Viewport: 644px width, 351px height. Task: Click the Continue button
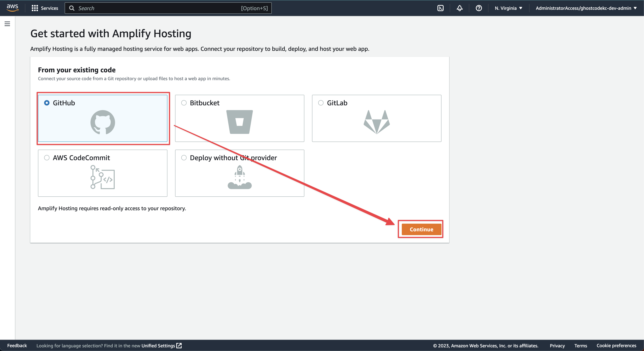coord(421,229)
